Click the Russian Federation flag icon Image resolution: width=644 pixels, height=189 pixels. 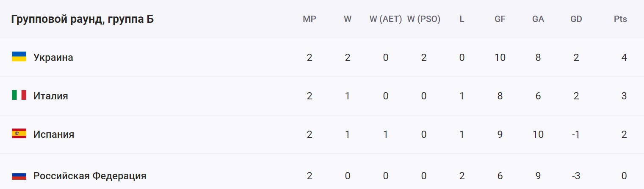tap(19, 175)
